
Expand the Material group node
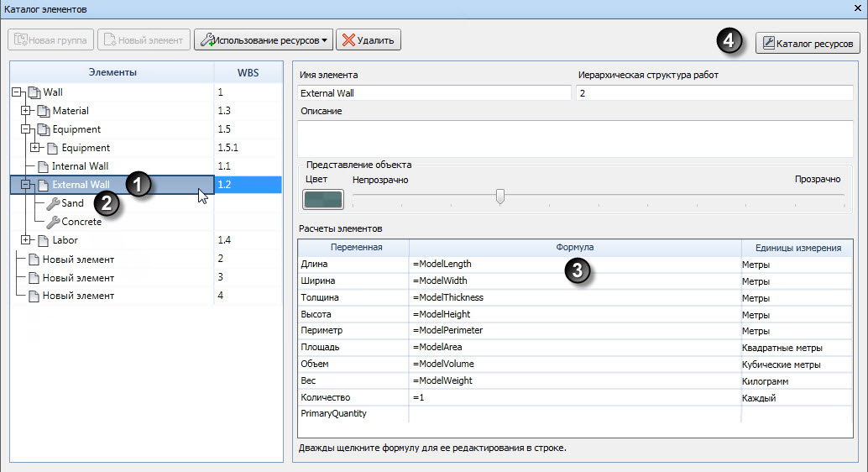point(25,110)
